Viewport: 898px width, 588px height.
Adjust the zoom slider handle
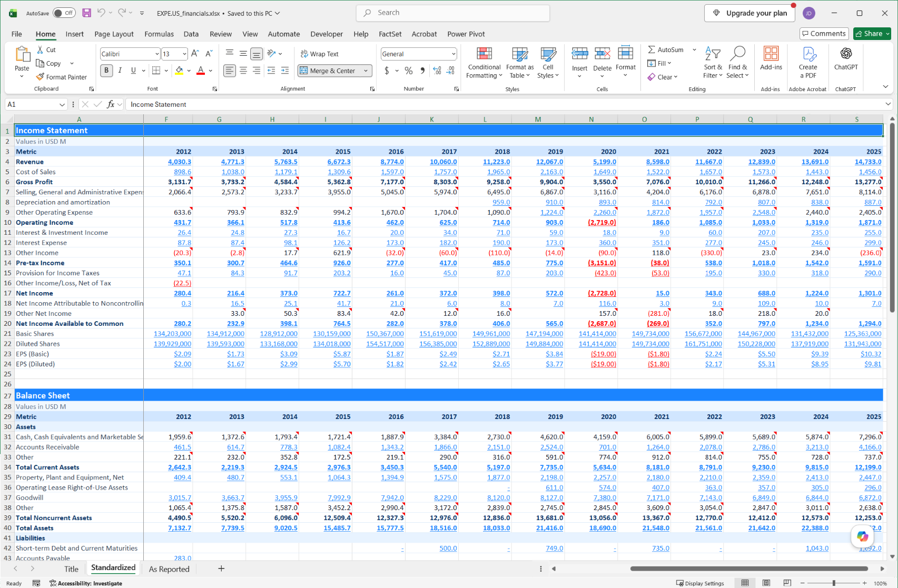(x=834, y=583)
